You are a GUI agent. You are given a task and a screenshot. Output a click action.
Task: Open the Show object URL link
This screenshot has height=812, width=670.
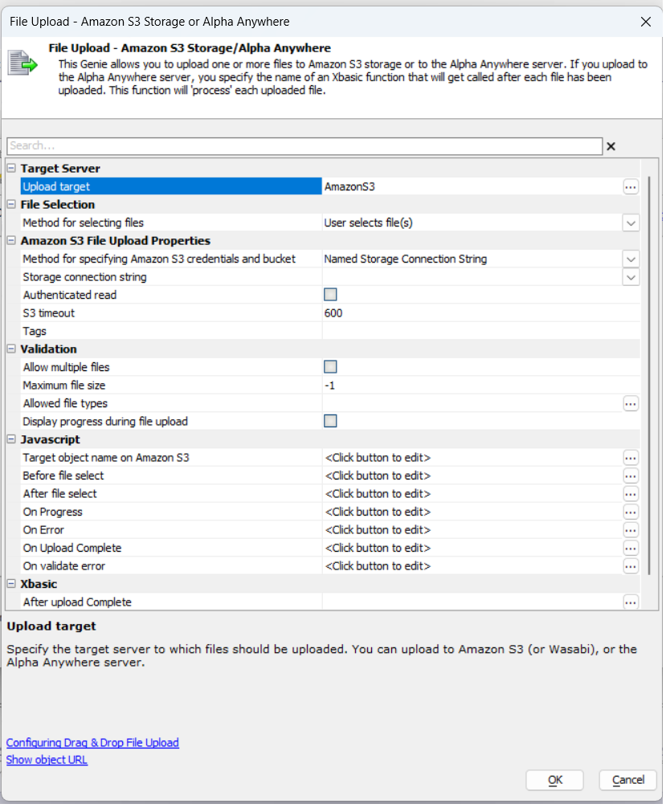coord(47,760)
